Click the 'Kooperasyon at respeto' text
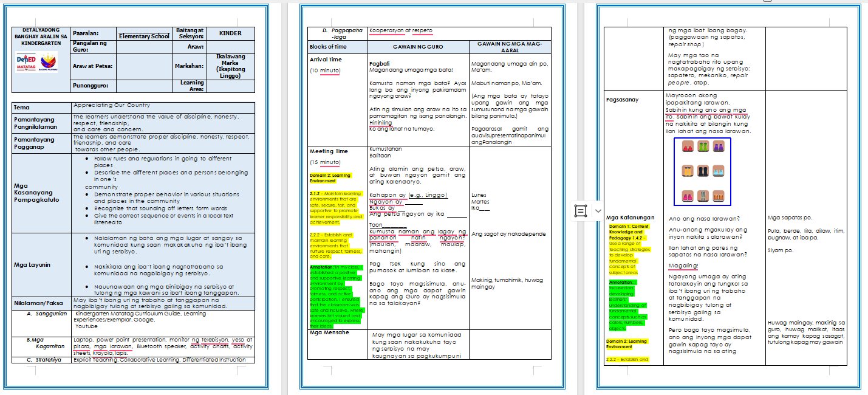 [401, 30]
